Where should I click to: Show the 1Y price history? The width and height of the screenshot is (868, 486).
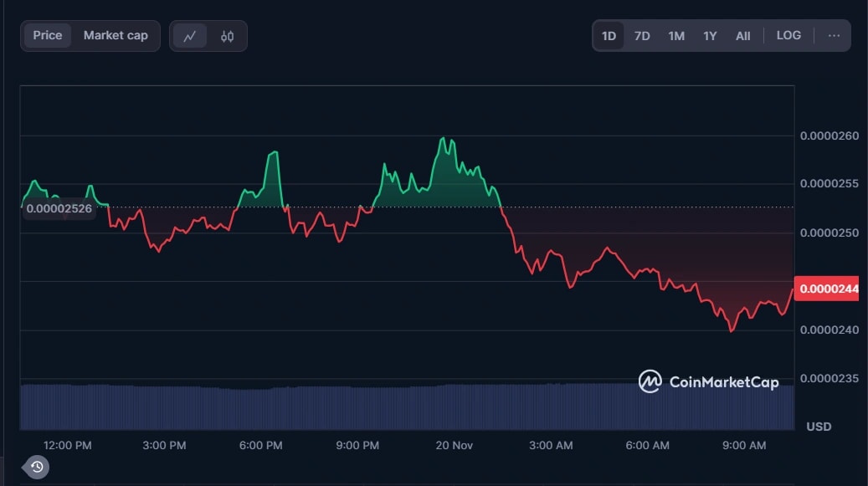pos(710,36)
